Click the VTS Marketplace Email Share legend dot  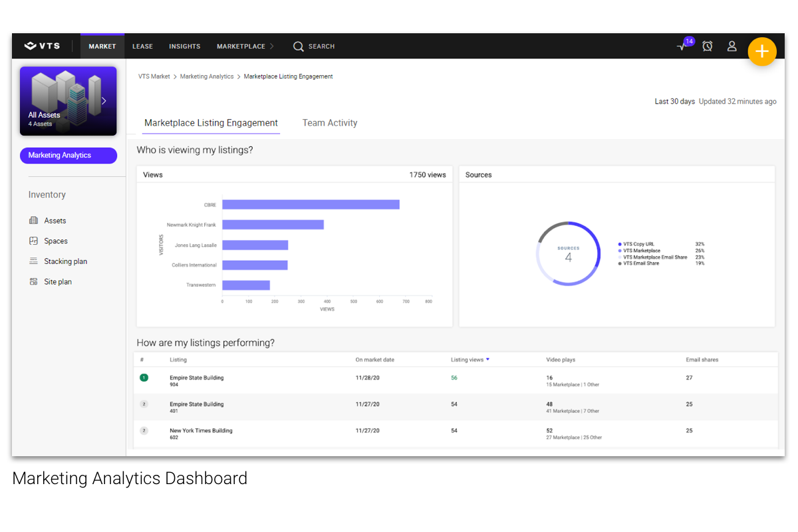click(x=620, y=257)
